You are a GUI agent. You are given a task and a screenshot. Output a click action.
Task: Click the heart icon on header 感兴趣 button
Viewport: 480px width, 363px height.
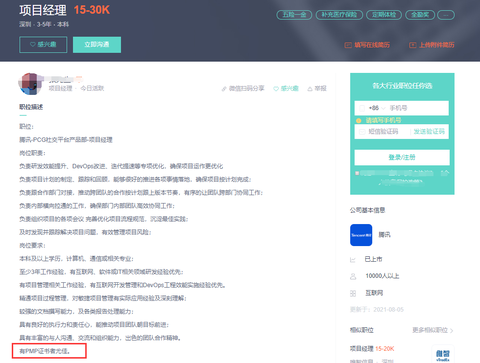click(33, 44)
